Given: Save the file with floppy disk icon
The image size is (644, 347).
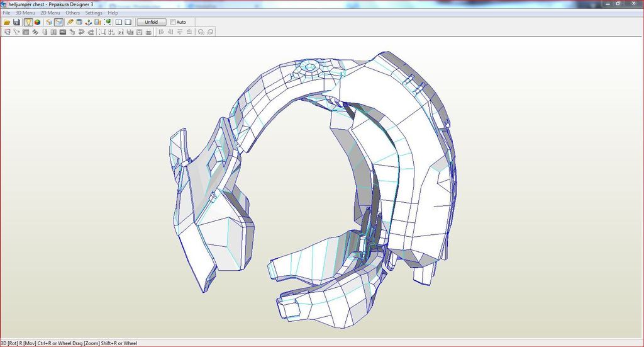Looking at the screenshot, I should click(x=16, y=22).
